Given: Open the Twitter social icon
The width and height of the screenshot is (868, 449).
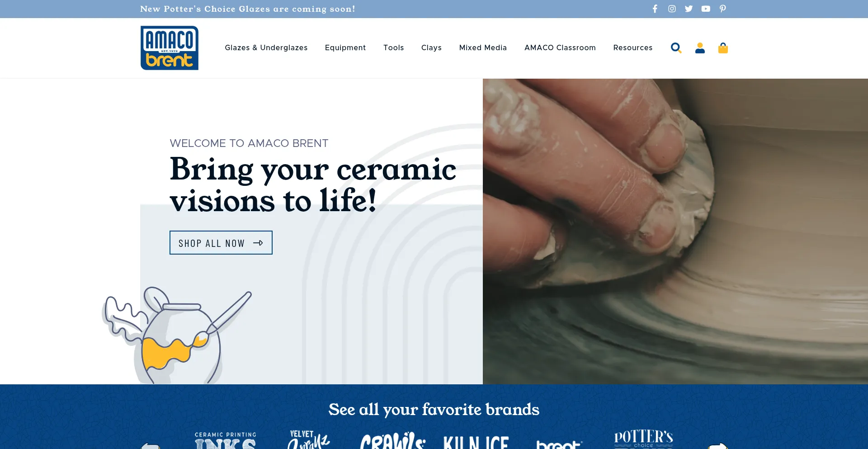Looking at the screenshot, I should tap(689, 9).
